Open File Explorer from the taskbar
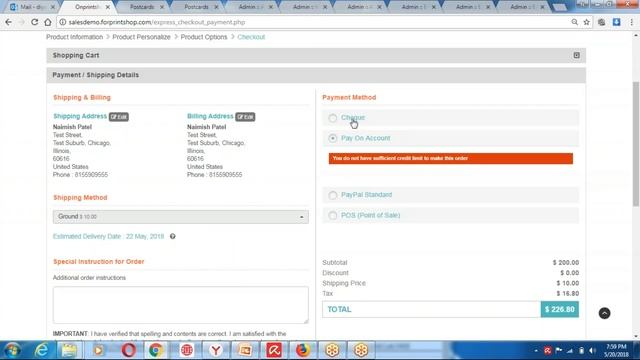Image resolution: width=640 pixels, height=360 pixels. (x=69, y=350)
